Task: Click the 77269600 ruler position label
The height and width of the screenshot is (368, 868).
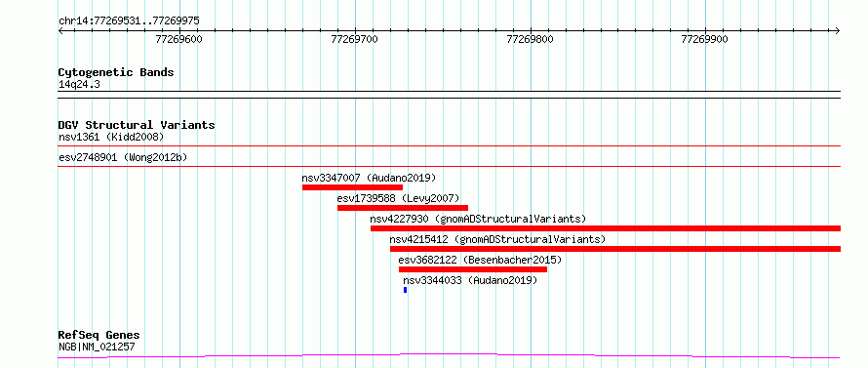Action: click(x=178, y=39)
